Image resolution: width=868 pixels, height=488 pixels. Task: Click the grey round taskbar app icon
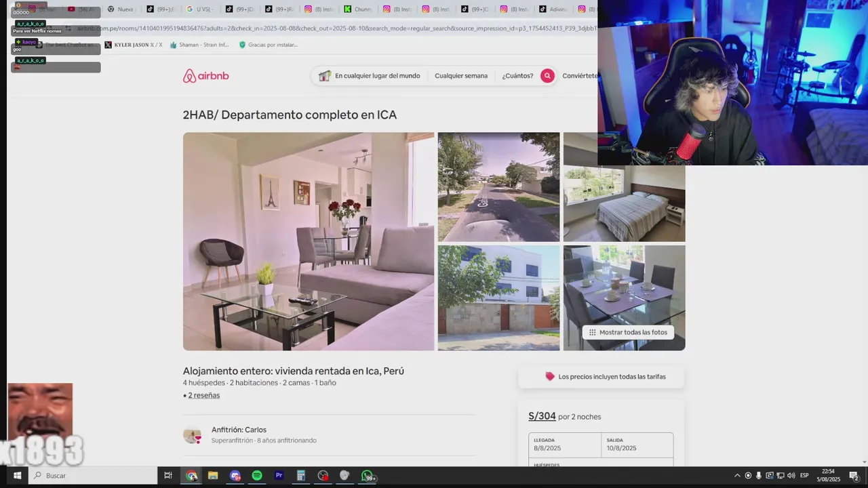[x=344, y=476]
